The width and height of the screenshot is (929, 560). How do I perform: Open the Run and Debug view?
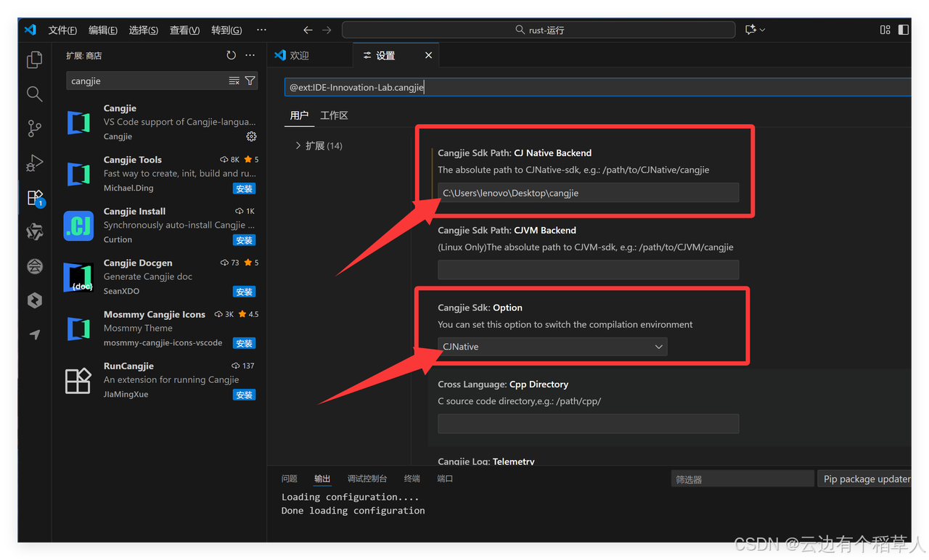click(34, 162)
